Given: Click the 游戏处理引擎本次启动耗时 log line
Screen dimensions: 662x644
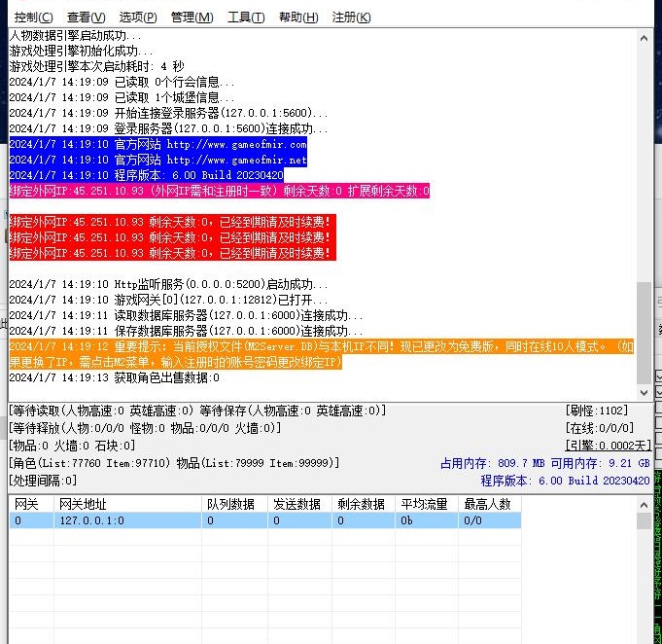Looking at the screenshot, I should click(x=96, y=66).
